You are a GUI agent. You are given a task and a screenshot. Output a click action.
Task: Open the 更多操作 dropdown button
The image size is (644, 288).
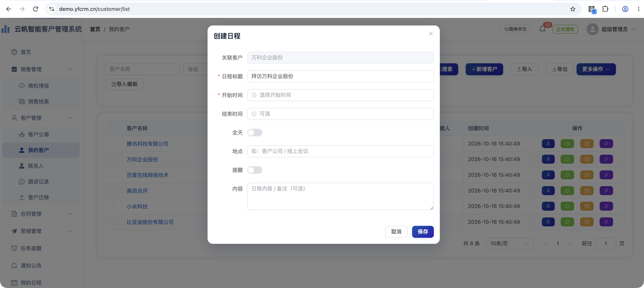[x=596, y=69]
